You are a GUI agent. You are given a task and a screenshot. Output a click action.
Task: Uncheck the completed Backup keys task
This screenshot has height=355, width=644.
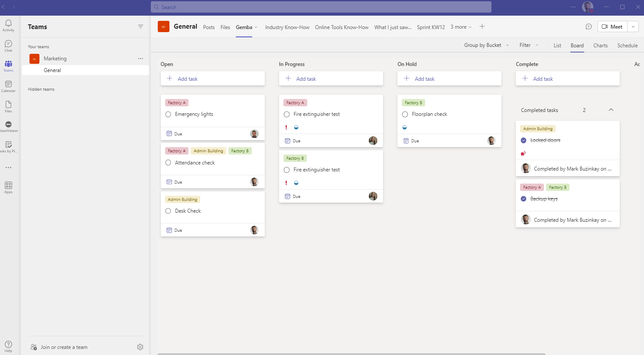click(x=524, y=199)
